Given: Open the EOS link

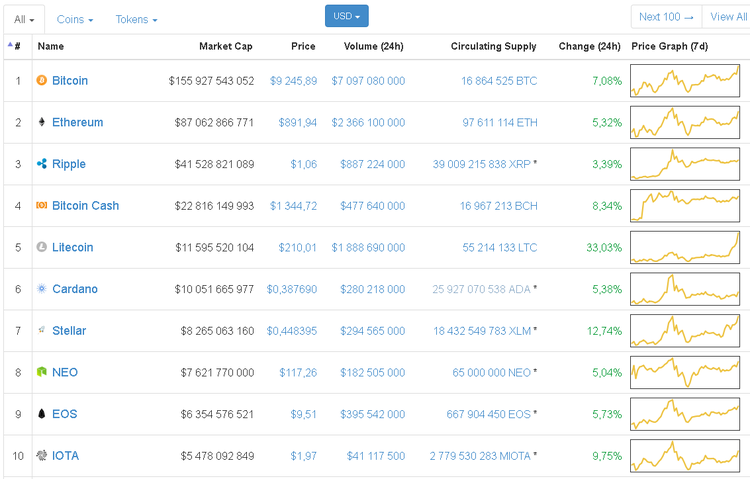Looking at the screenshot, I should pos(65,414).
